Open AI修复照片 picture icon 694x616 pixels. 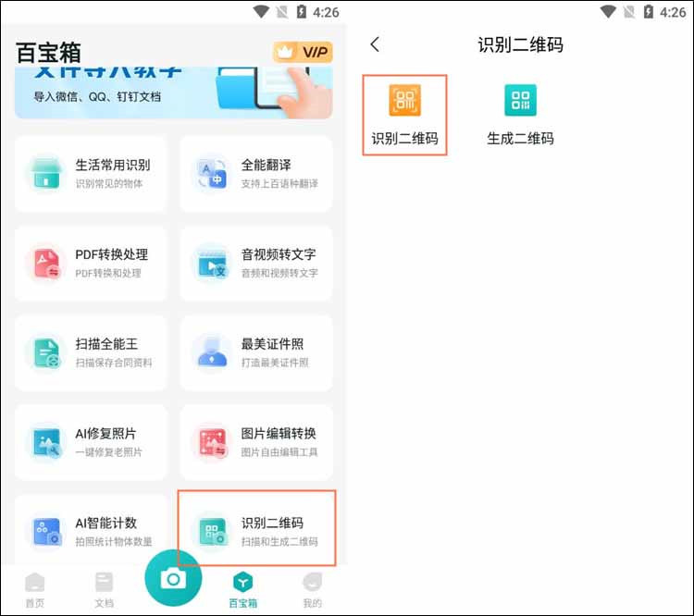pos(46,442)
